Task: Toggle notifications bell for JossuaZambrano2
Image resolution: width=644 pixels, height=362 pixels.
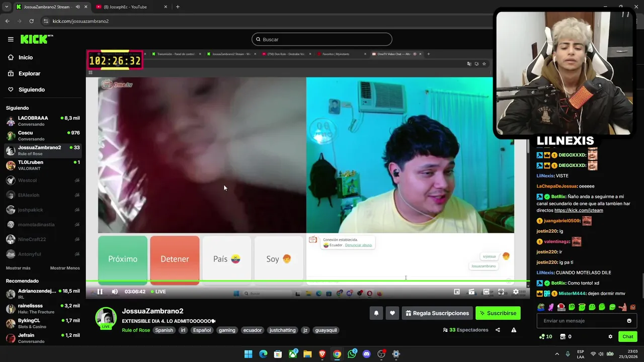Action: 376,313
